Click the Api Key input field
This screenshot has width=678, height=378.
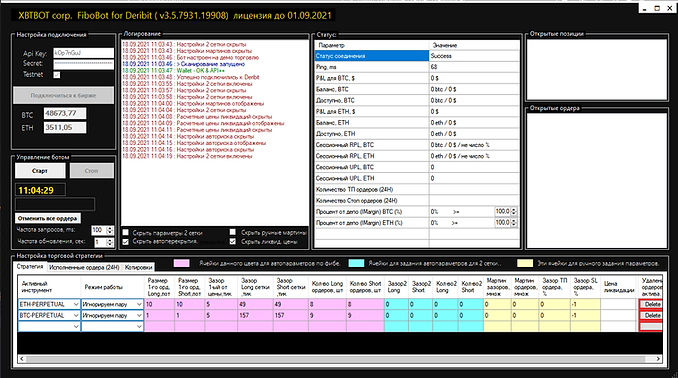83,53
